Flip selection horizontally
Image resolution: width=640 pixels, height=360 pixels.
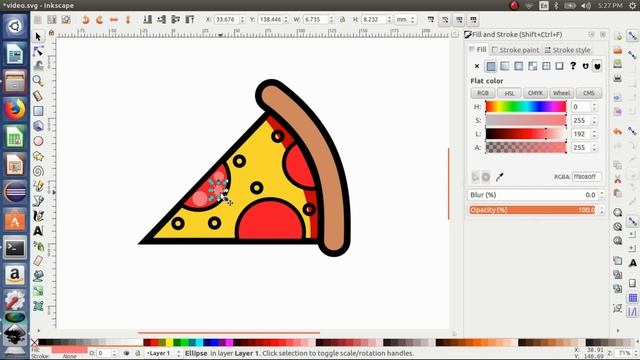click(113, 20)
